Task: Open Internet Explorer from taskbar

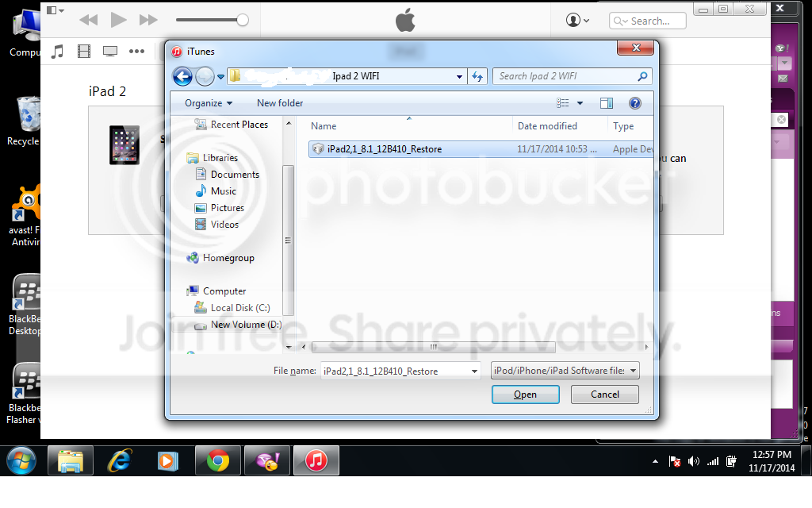Action: pos(120,460)
